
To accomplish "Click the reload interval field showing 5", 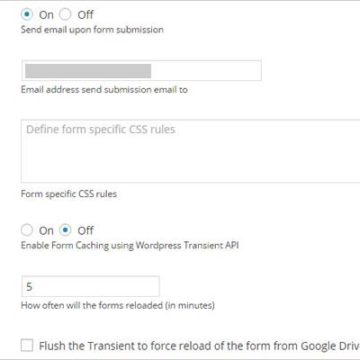I will pyautogui.click(x=90, y=286).
